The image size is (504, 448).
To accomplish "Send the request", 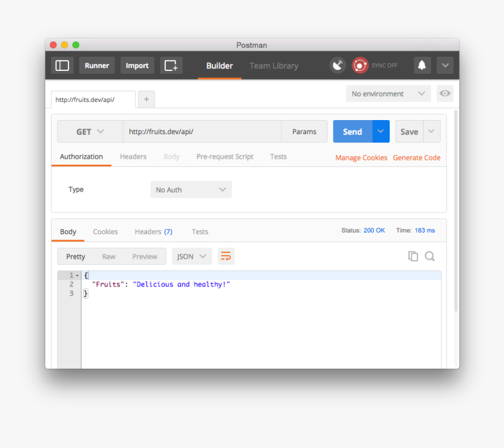I will click(x=353, y=132).
